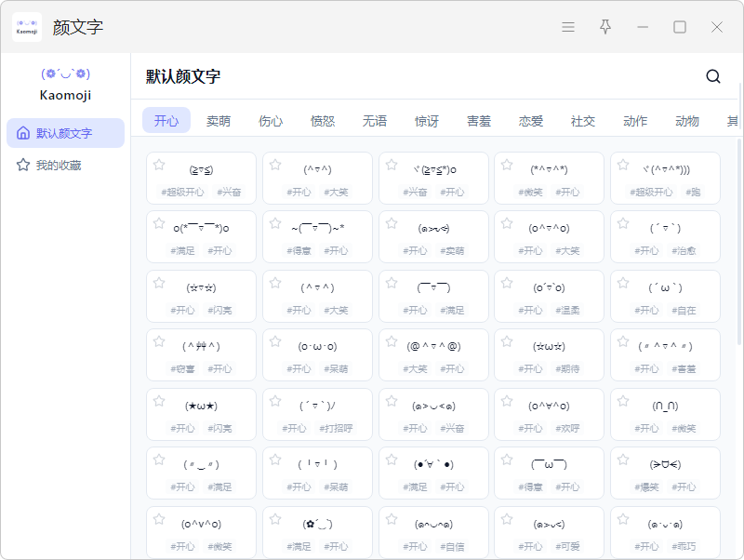Select the 愤怒 category tab
744x560 pixels.
click(323, 121)
